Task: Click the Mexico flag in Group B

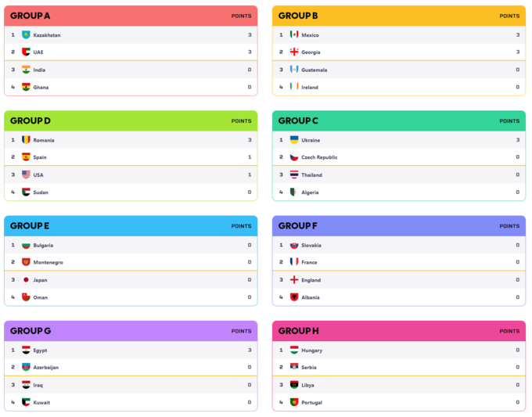Action: 294,34
